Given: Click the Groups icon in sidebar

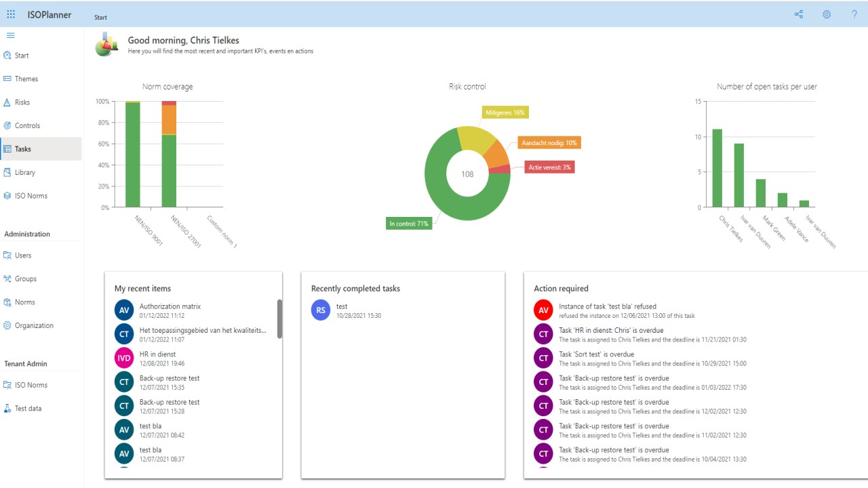Looking at the screenshot, I should [7, 279].
